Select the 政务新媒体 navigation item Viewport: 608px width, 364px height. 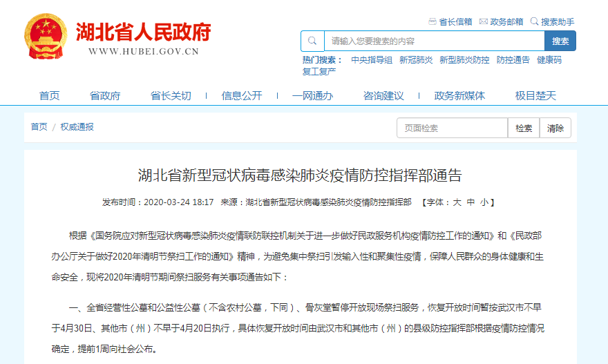click(459, 95)
